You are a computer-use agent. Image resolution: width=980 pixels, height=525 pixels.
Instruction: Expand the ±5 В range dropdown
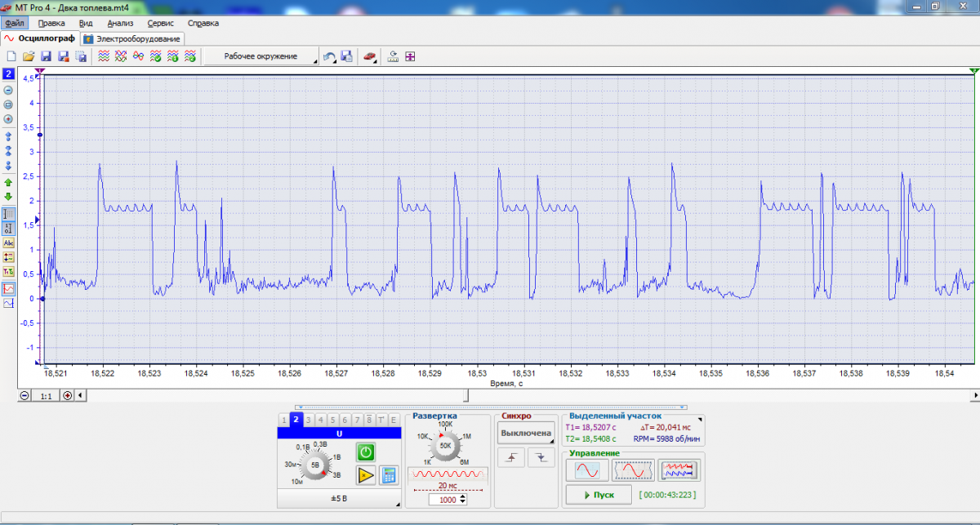point(338,497)
